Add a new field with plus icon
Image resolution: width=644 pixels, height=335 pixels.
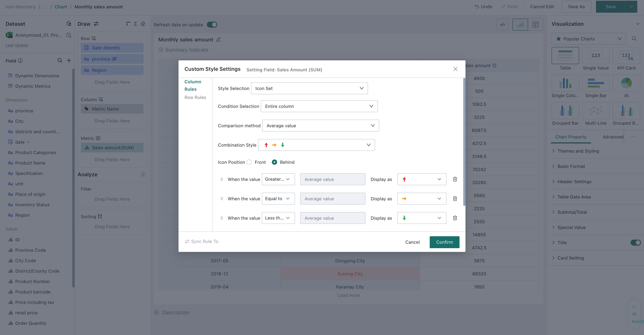tap(69, 61)
